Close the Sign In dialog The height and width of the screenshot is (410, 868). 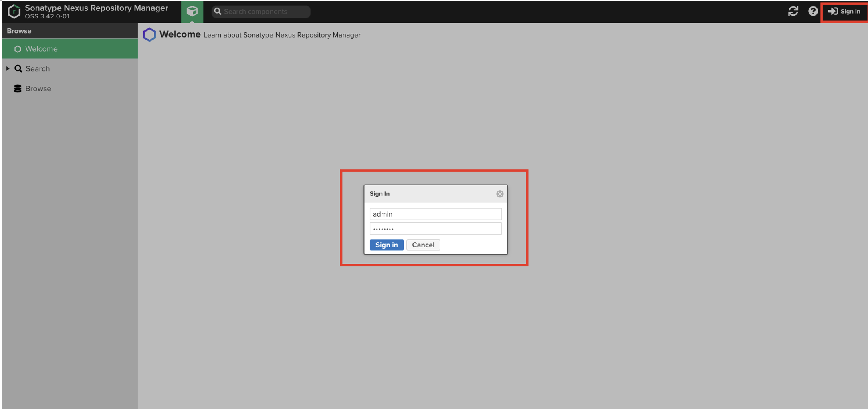(x=499, y=194)
